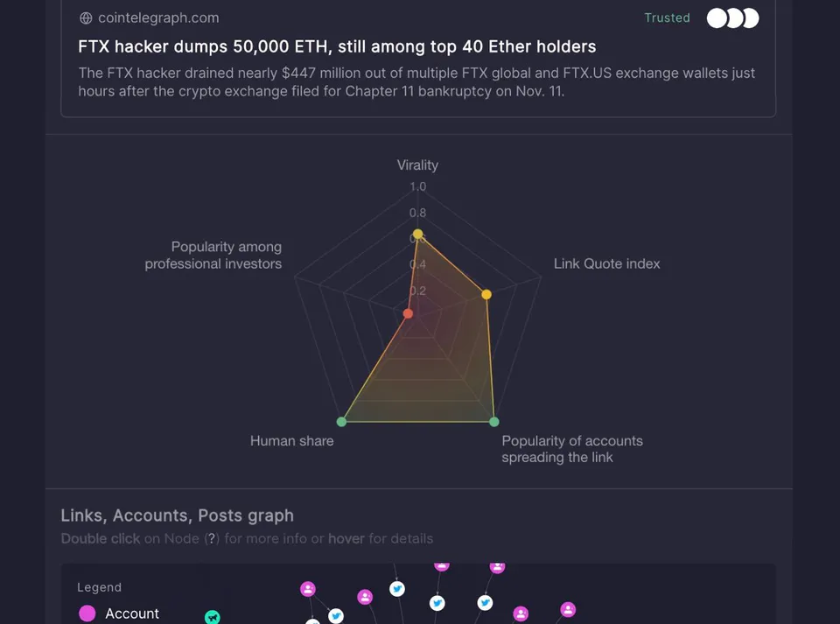Click green Popularity of accounts data point
Image resolution: width=840 pixels, height=624 pixels.
[493, 422]
